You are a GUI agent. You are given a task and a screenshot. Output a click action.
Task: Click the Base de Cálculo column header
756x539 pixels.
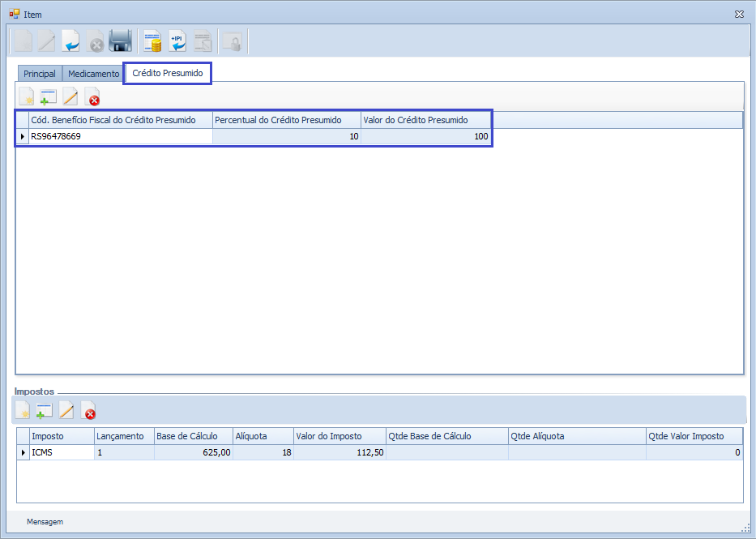click(x=193, y=436)
